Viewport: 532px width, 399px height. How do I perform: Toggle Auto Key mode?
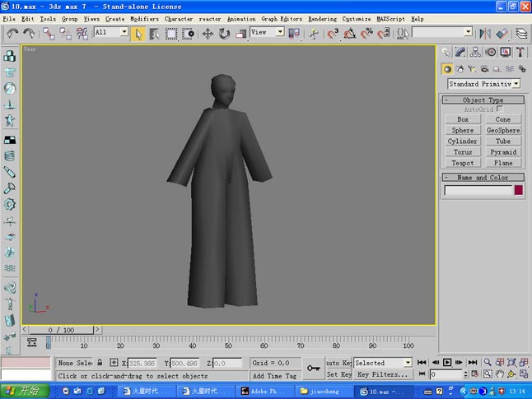338,363
